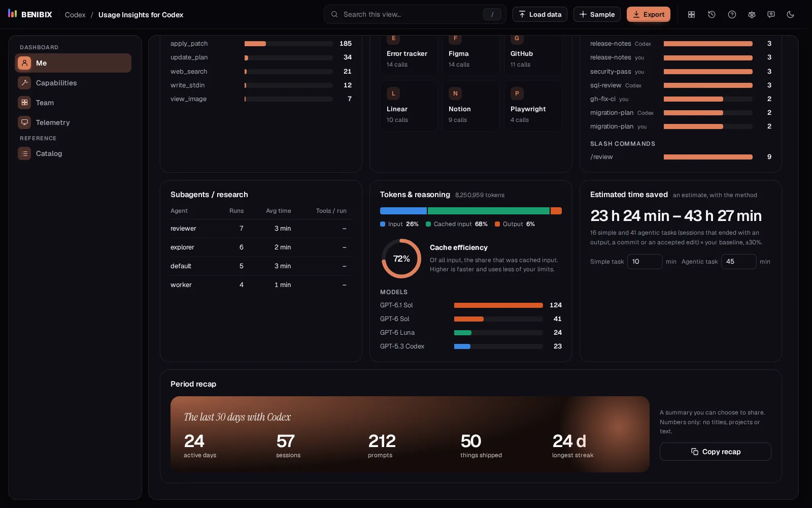Image resolution: width=812 pixels, height=508 pixels.
Task: Click the orange Export button
Action: point(649,14)
